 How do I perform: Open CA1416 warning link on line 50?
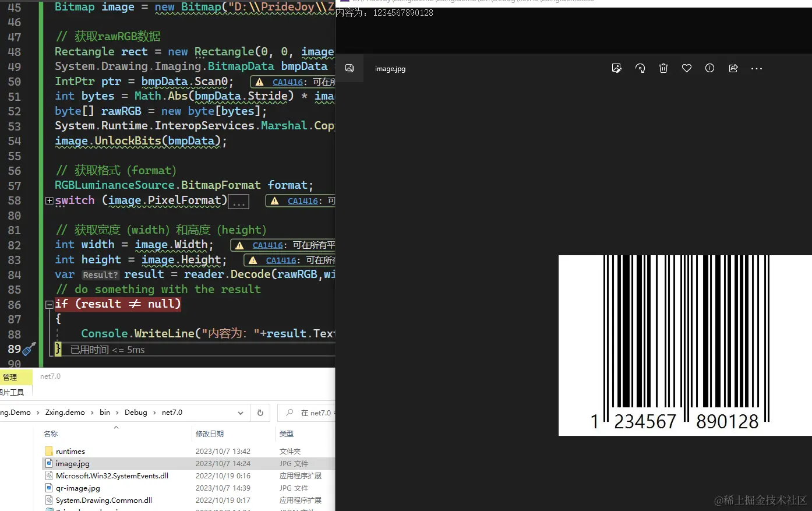click(x=288, y=82)
